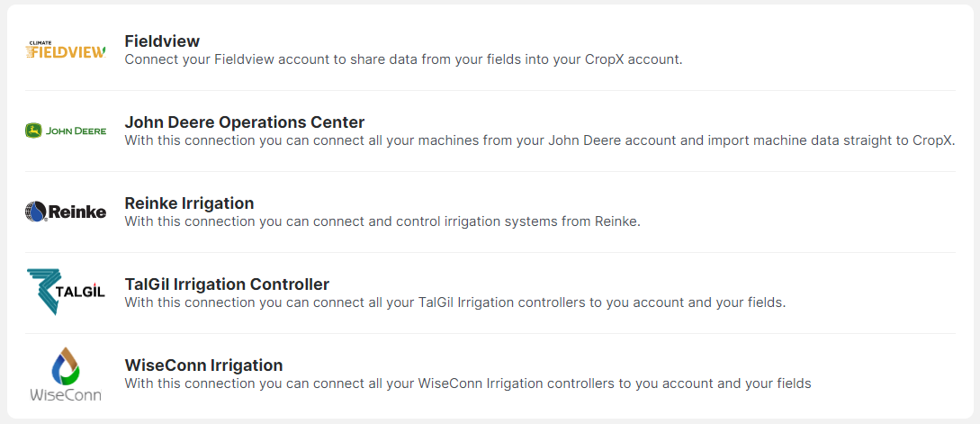Click the TALGIL lettering in the logo
Image resolution: width=980 pixels, height=424 pixels.
pyautogui.click(x=82, y=294)
